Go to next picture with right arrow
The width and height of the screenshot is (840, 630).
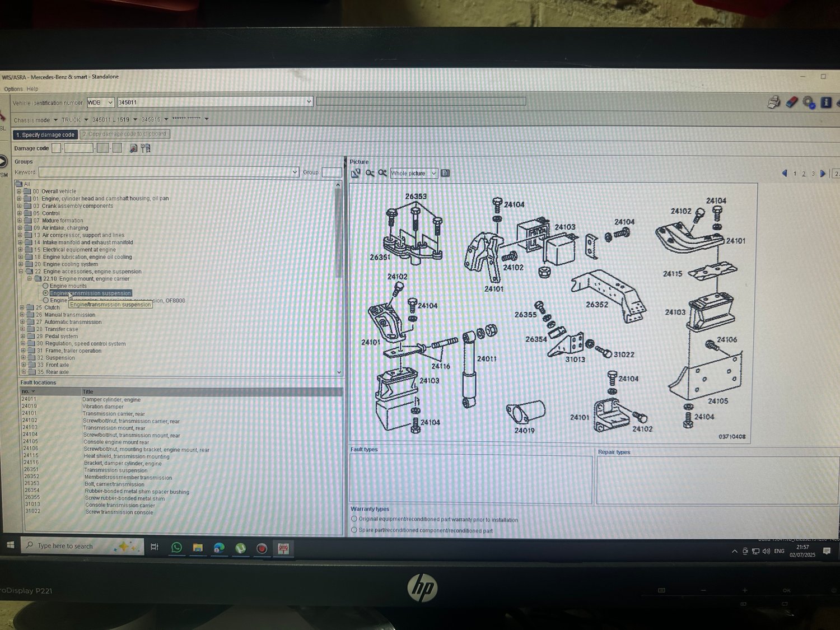(x=823, y=174)
